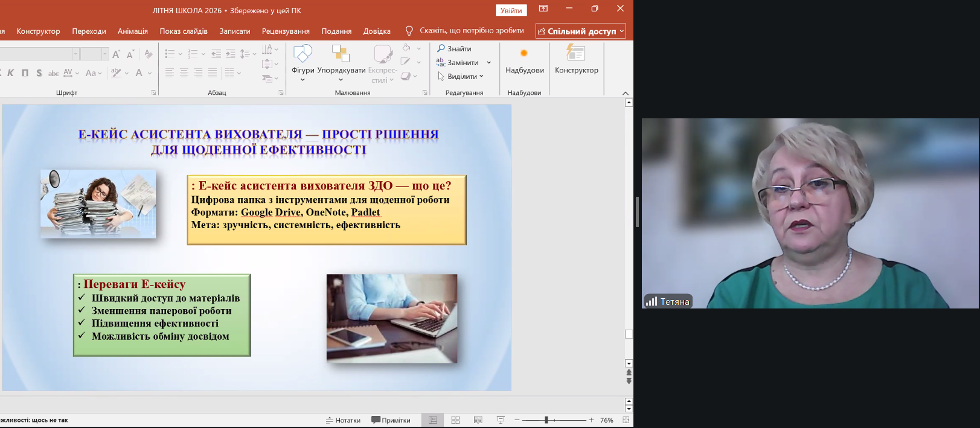This screenshot has width=980, height=428.
Task: Toggle italic formatting (К)
Action: [10, 73]
